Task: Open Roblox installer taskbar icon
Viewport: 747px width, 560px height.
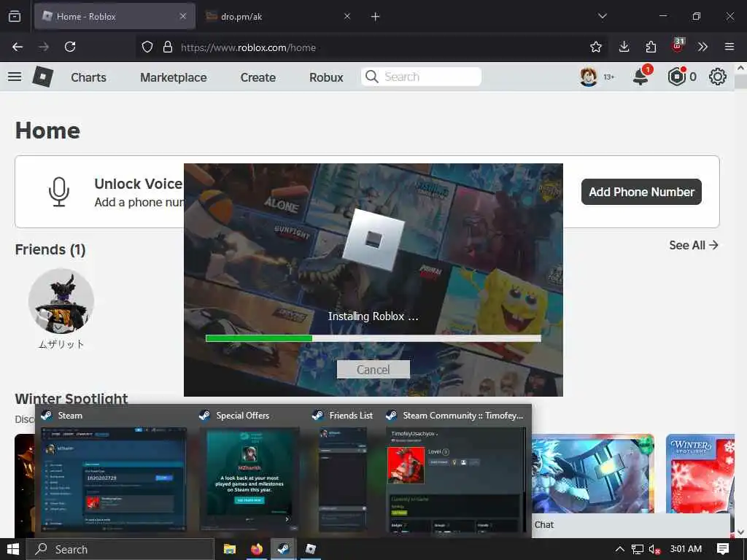Action: pos(311,549)
